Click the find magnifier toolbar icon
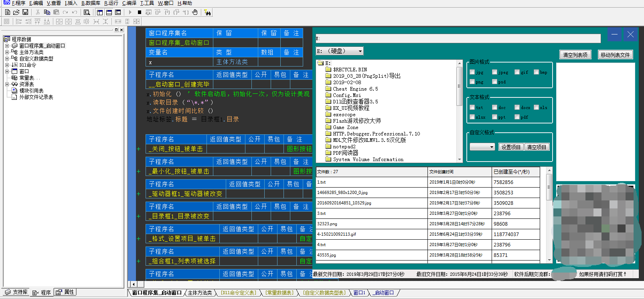Screen dimensions: 644x299 pos(87,12)
